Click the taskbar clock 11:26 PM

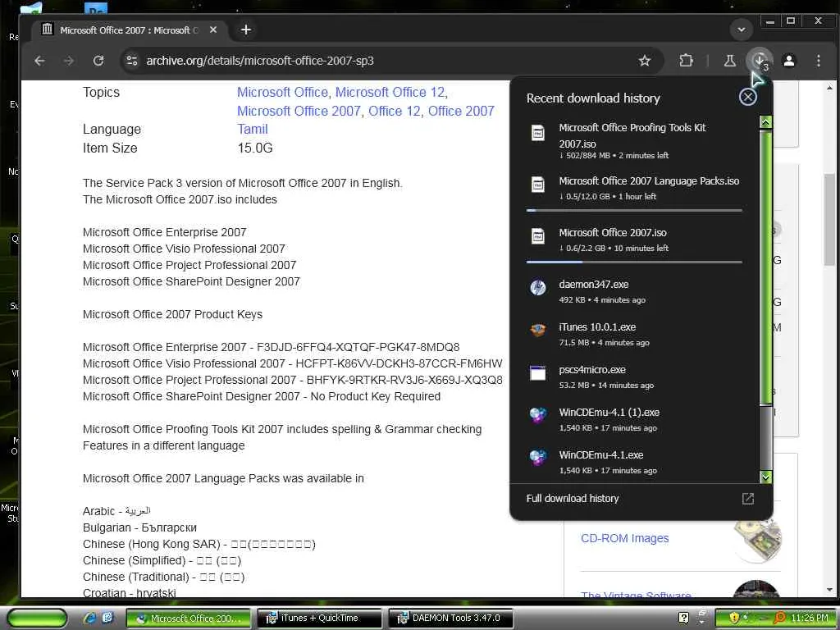click(x=810, y=619)
